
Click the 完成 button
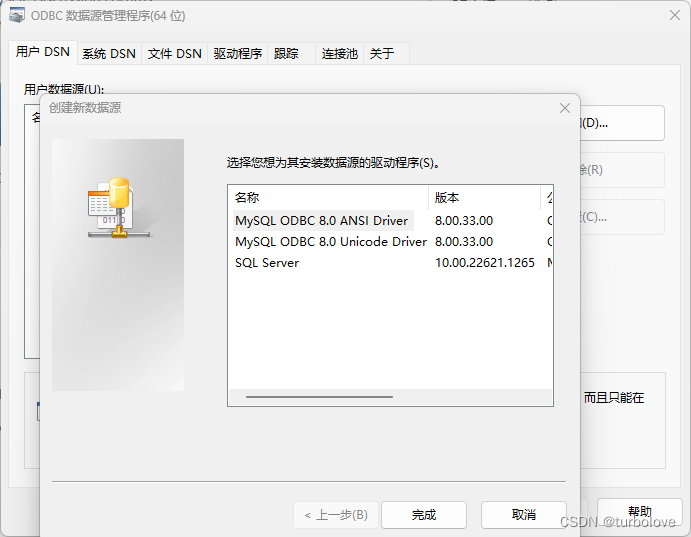tap(424, 515)
